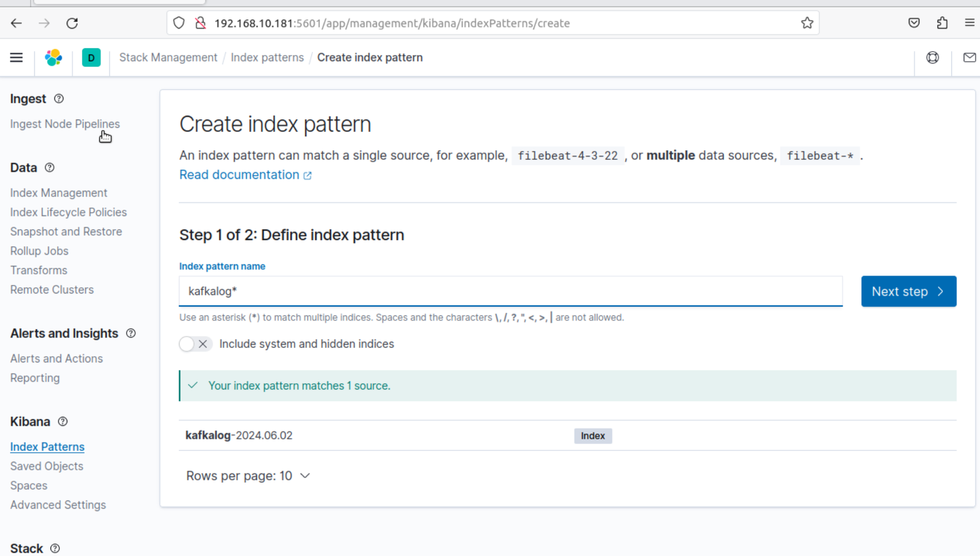Click the Read documentation link

tap(239, 175)
